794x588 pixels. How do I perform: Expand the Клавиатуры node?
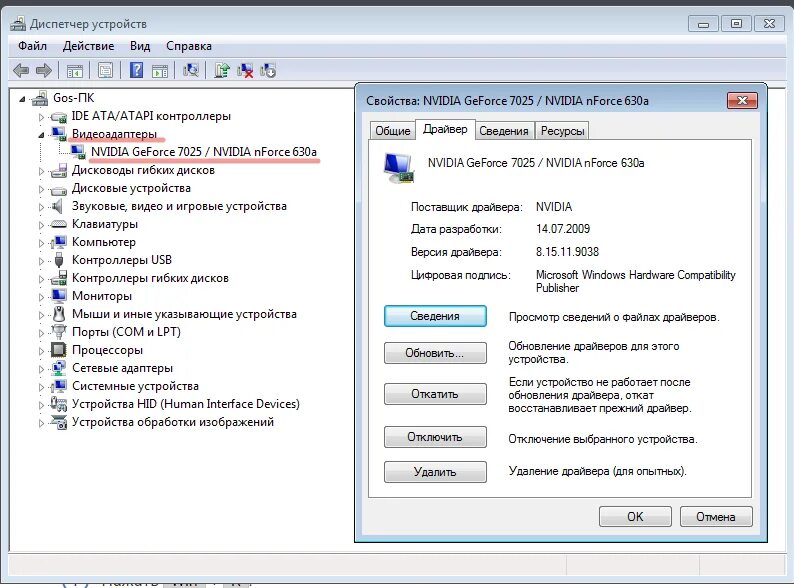point(42,225)
